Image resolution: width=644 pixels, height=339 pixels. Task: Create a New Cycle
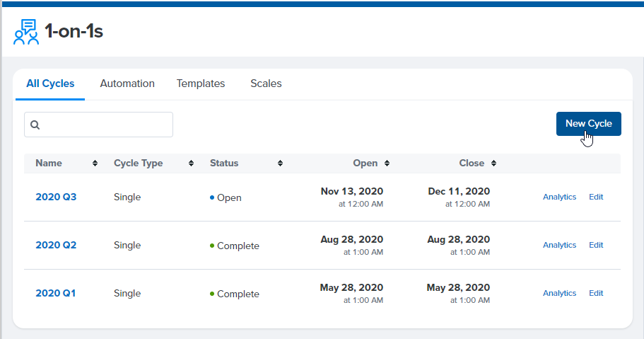(589, 123)
